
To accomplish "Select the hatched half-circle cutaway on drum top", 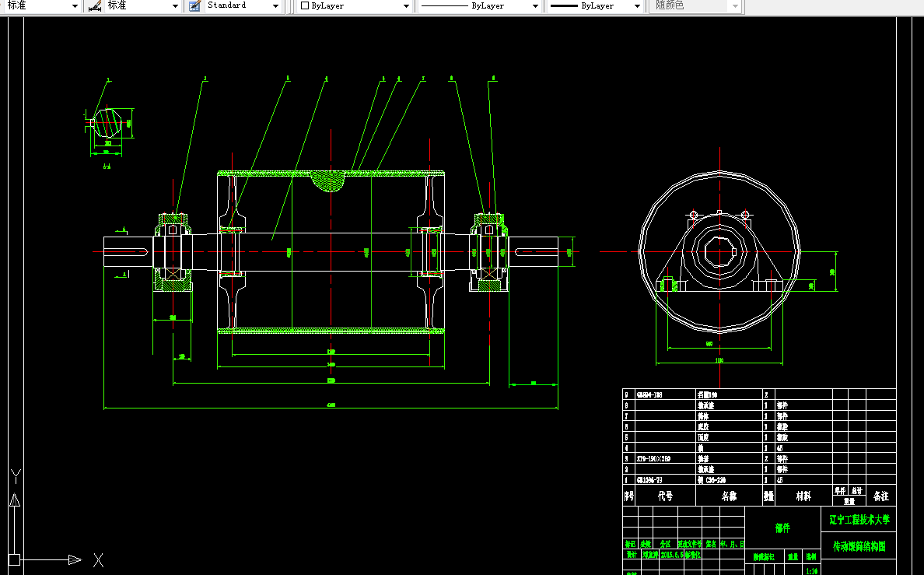I will click(x=327, y=181).
